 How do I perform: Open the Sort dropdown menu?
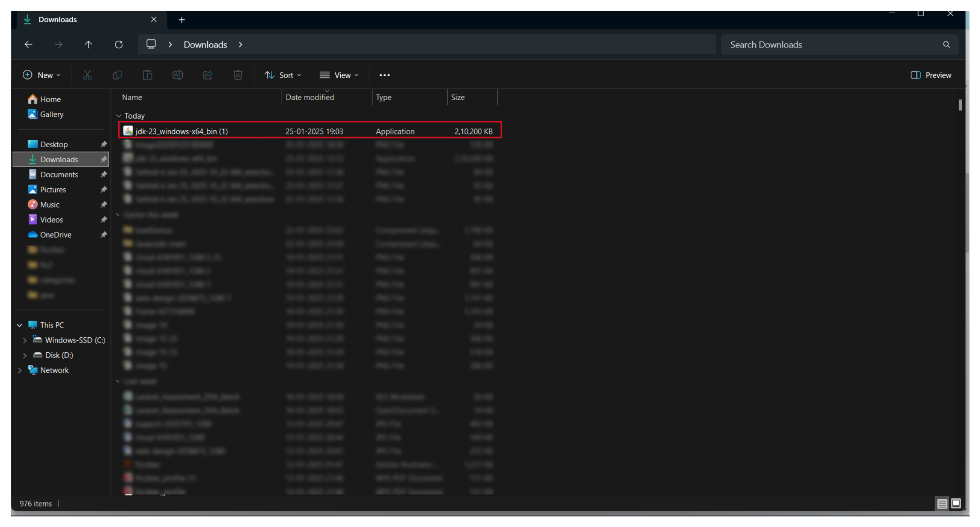tap(283, 75)
